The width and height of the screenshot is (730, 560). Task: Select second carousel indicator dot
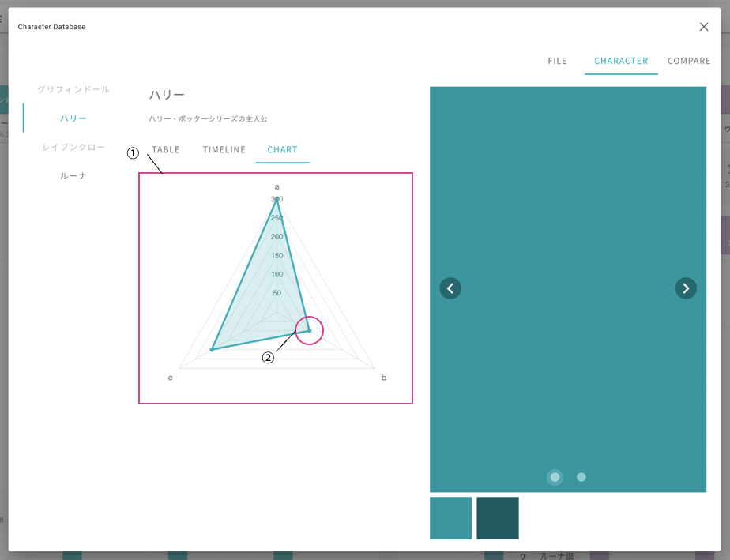click(x=581, y=477)
